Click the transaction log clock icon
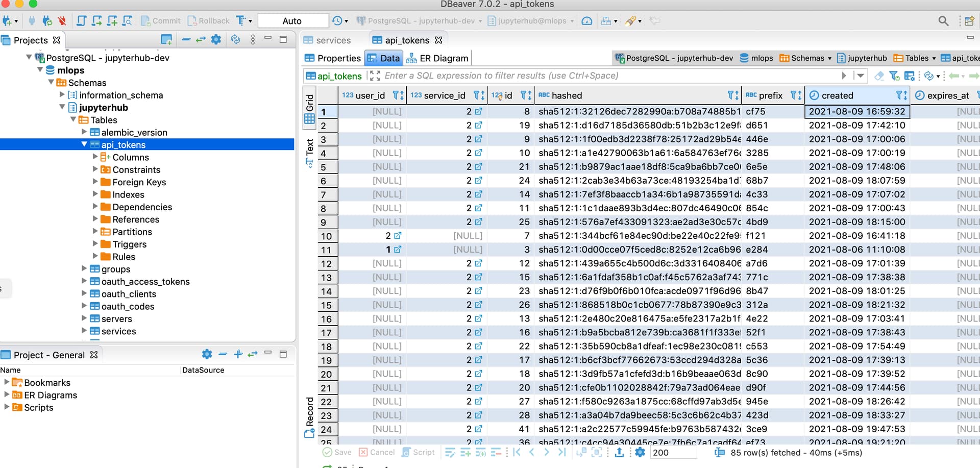The image size is (980, 468). 337,21
